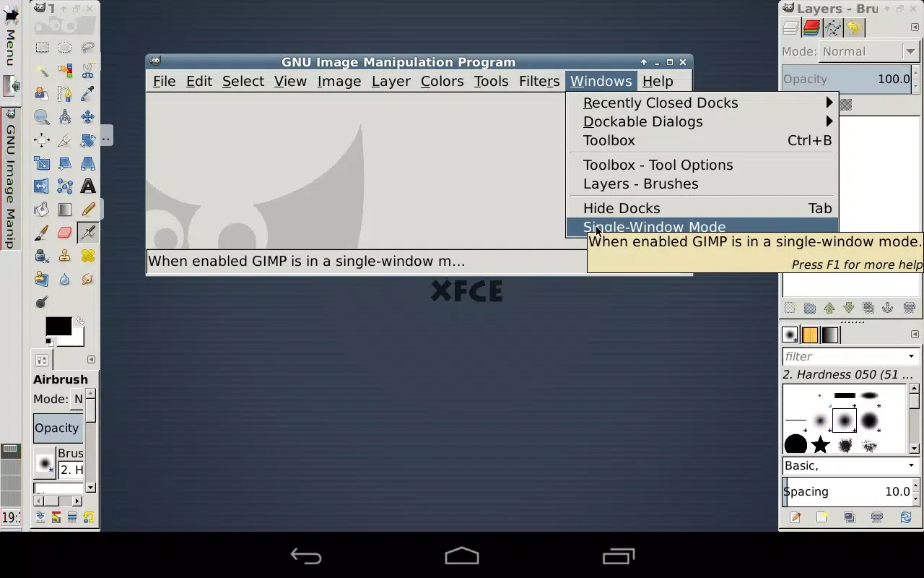Pick the Eraser tool

(65, 233)
